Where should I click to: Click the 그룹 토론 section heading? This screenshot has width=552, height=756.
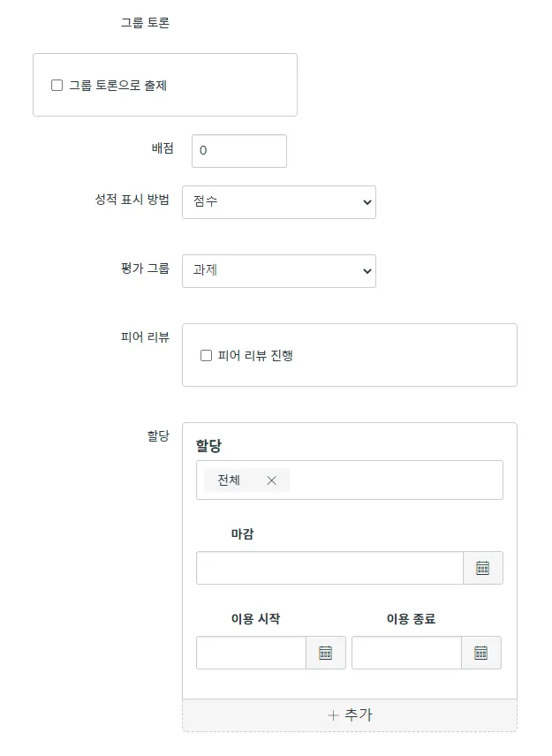pyautogui.click(x=145, y=23)
